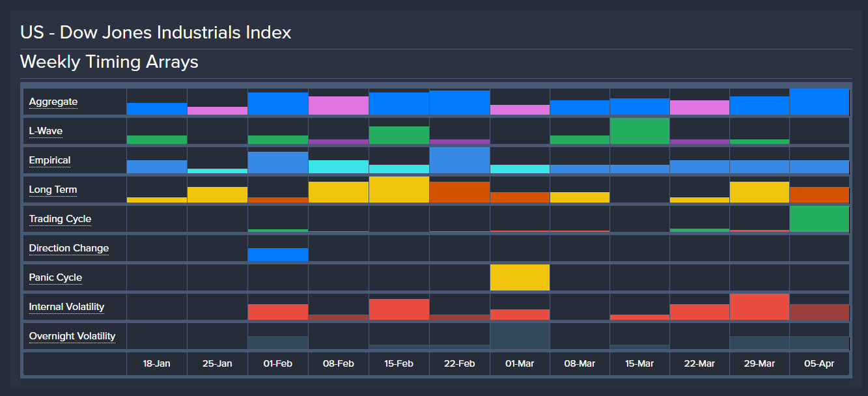
Task: Select the blue Aggregate bar for 05-Apr
Action: [819, 102]
